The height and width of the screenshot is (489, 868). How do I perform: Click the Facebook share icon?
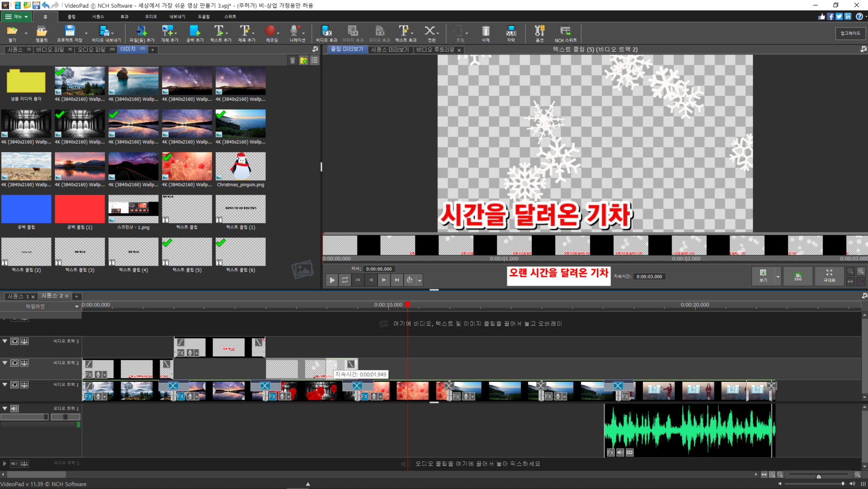point(830,16)
